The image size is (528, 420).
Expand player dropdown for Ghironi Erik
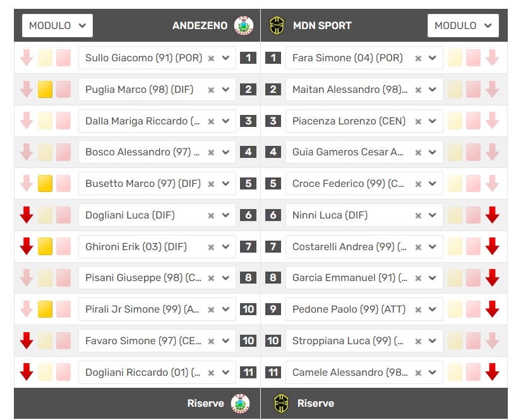coord(226,247)
